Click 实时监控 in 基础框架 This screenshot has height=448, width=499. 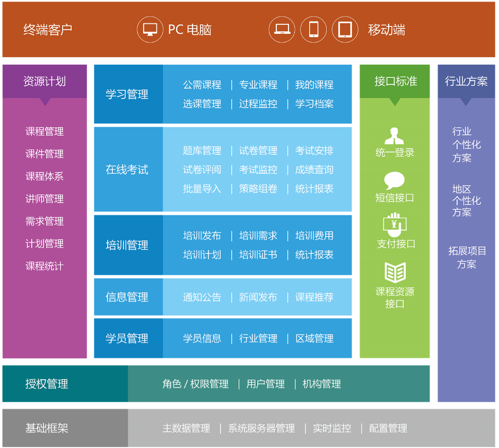(x=332, y=428)
